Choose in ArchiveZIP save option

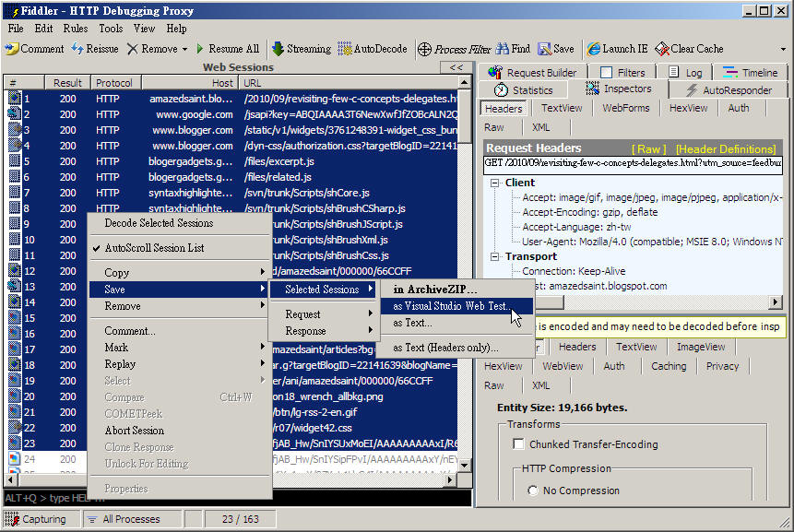457,289
